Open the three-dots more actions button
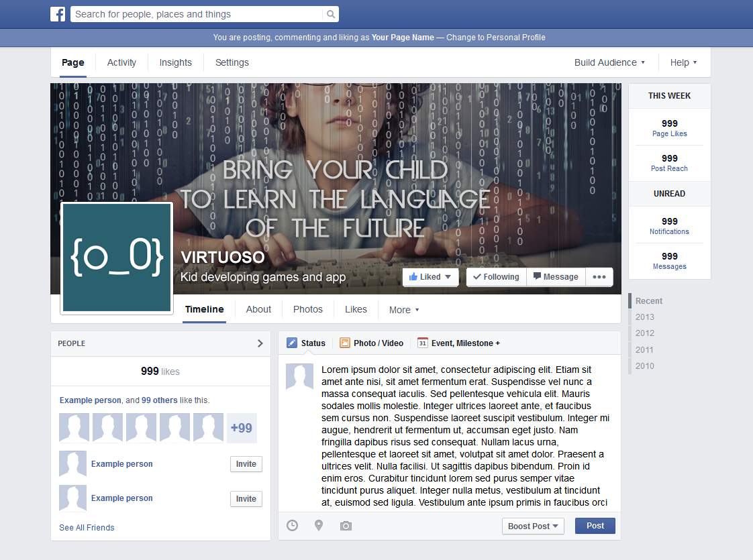 click(599, 277)
